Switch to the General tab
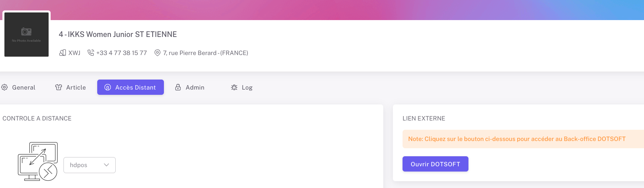644x188 pixels. [24, 88]
